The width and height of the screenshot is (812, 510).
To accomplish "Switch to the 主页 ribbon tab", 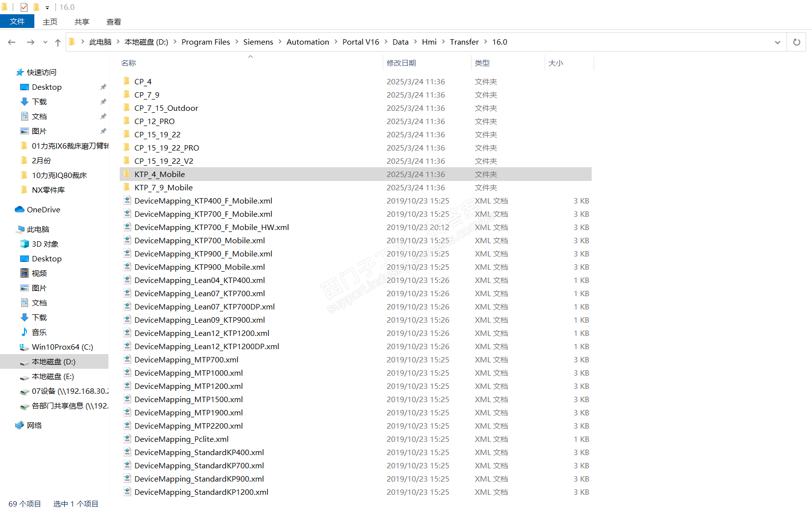I will pyautogui.click(x=50, y=22).
